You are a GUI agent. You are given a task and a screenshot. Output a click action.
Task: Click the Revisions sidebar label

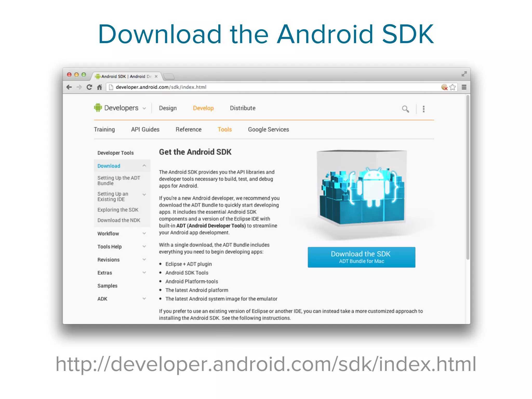point(108,260)
